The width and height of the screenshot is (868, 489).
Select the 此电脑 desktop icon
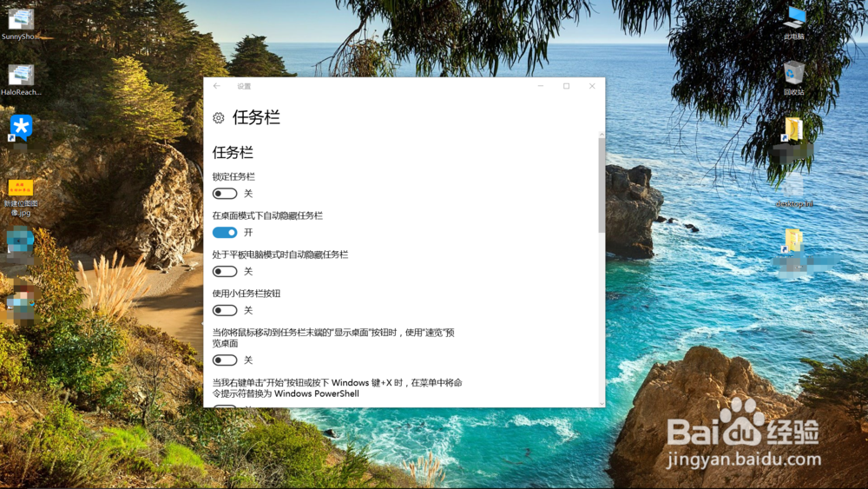[x=794, y=23]
